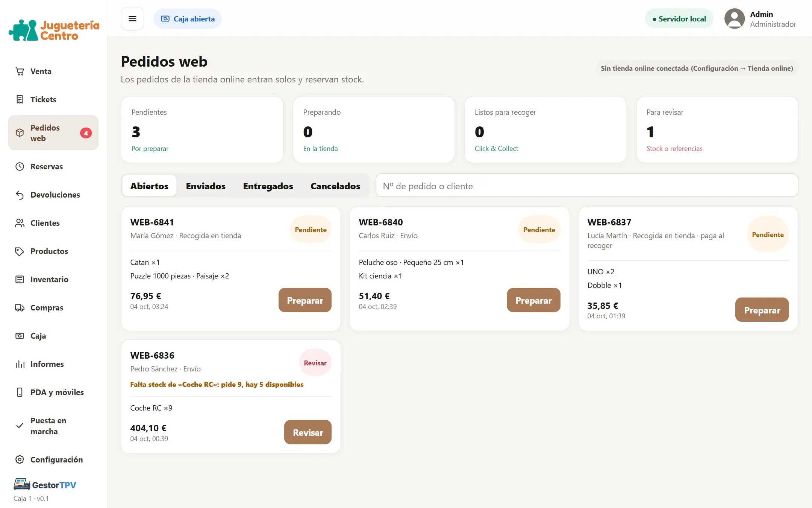Open the hamburger menu button

pyautogui.click(x=132, y=19)
